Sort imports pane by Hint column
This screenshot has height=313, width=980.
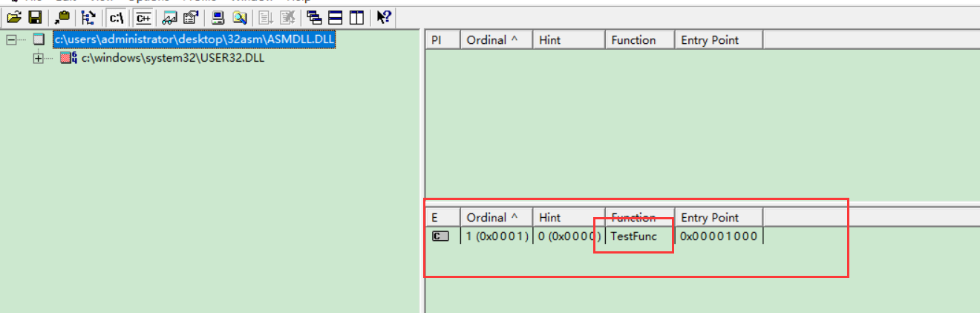click(x=569, y=40)
